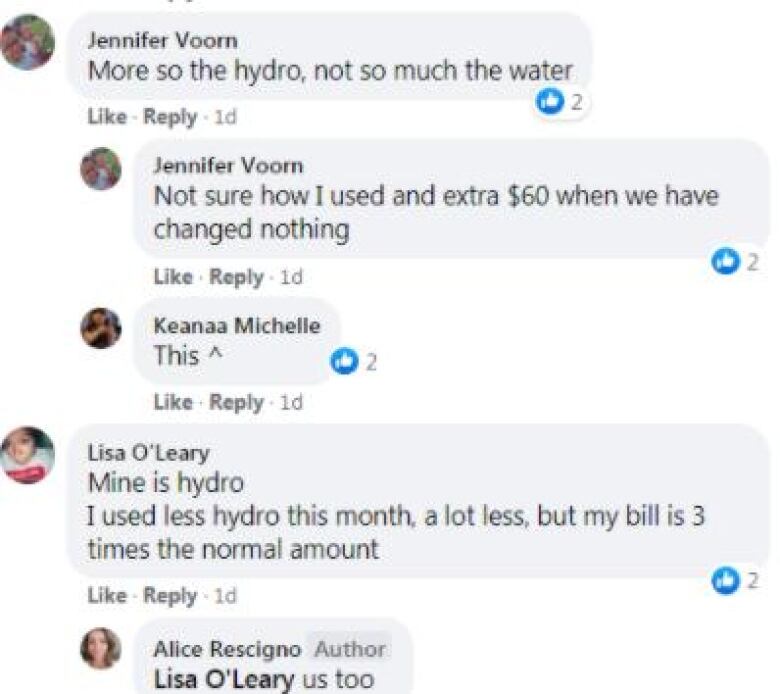
Task: Open Alice Rescigno's profile name link
Action: pos(224,650)
